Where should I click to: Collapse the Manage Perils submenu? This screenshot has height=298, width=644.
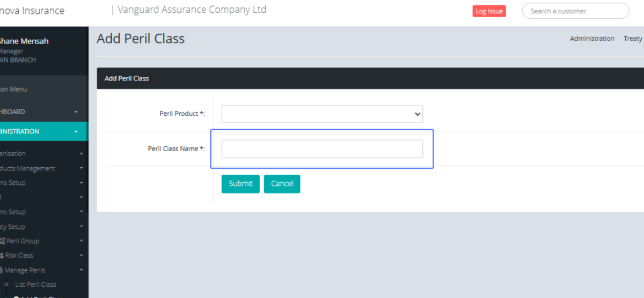[81, 270]
